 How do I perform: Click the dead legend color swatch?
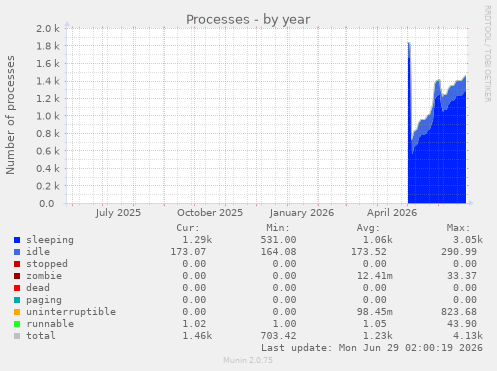[17, 288]
